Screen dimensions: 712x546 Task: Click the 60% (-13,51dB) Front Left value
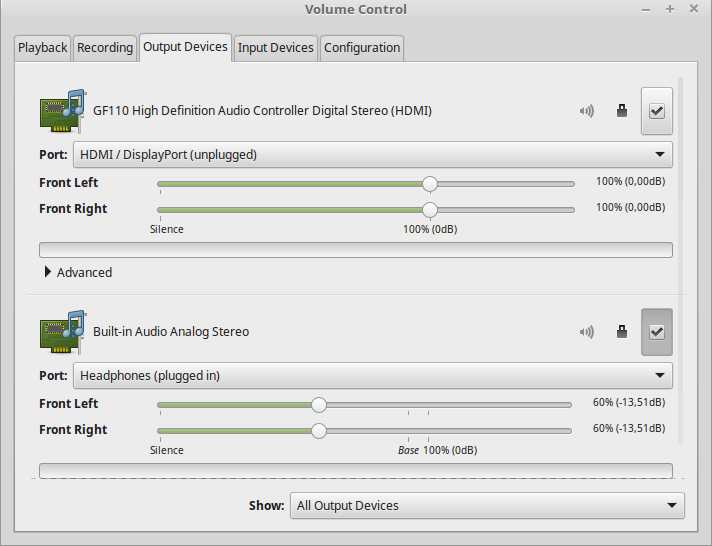point(629,402)
